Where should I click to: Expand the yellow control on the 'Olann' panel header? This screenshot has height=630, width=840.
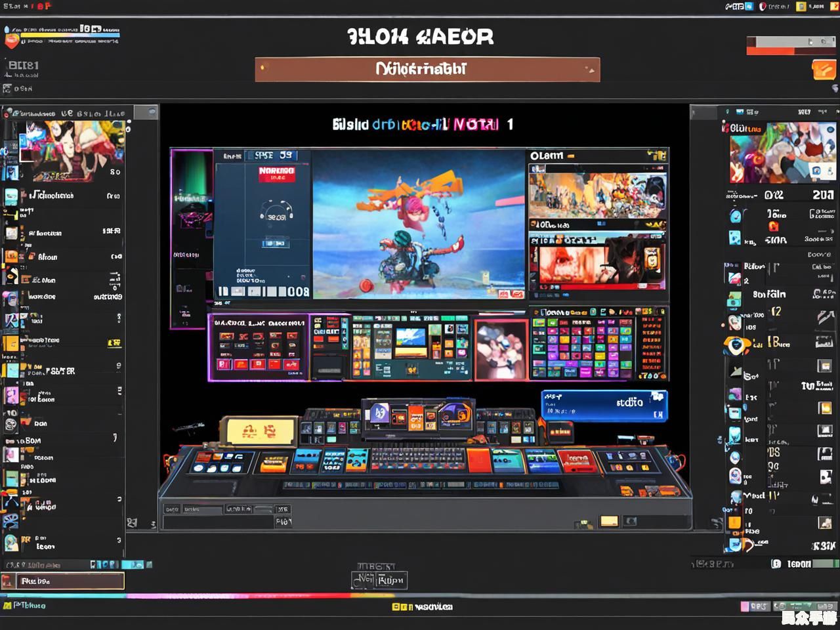click(571, 156)
